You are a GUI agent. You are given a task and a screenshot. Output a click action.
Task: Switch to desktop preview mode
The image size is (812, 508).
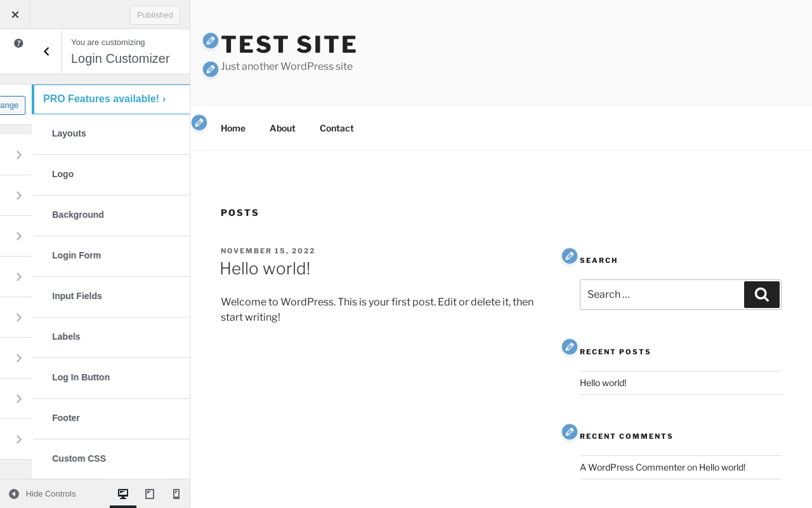[x=123, y=494]
